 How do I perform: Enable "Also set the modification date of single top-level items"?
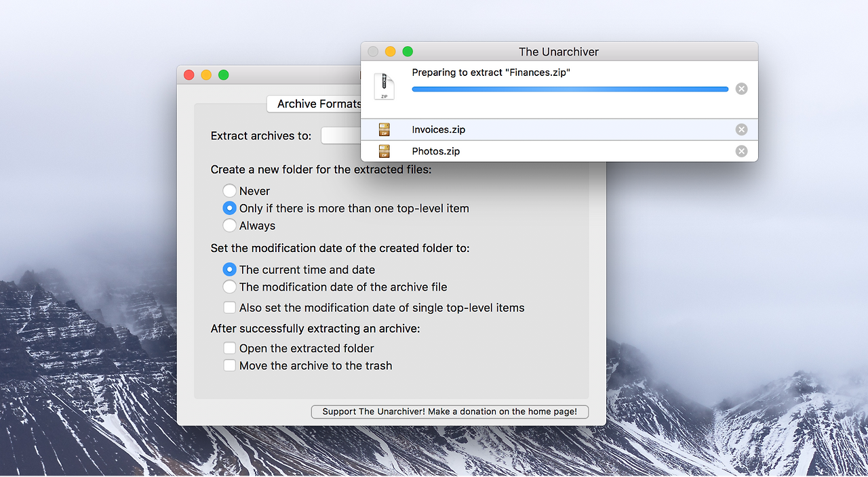(229, 307)
